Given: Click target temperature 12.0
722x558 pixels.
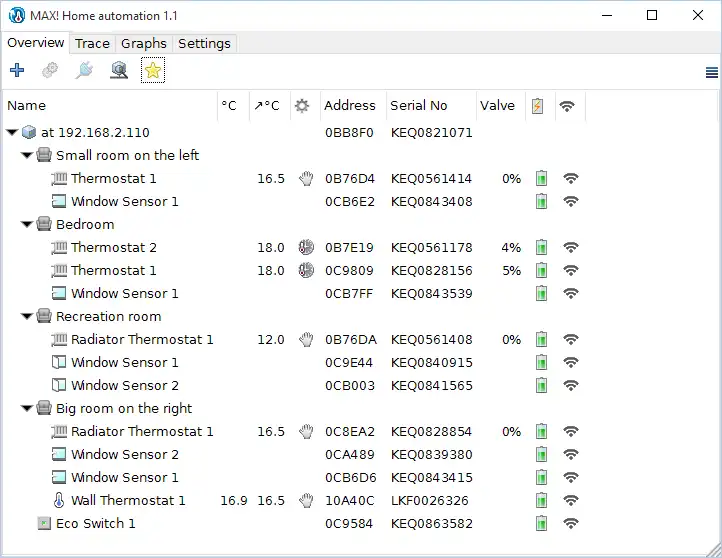Looking at the screenshot, I should 271,340.
